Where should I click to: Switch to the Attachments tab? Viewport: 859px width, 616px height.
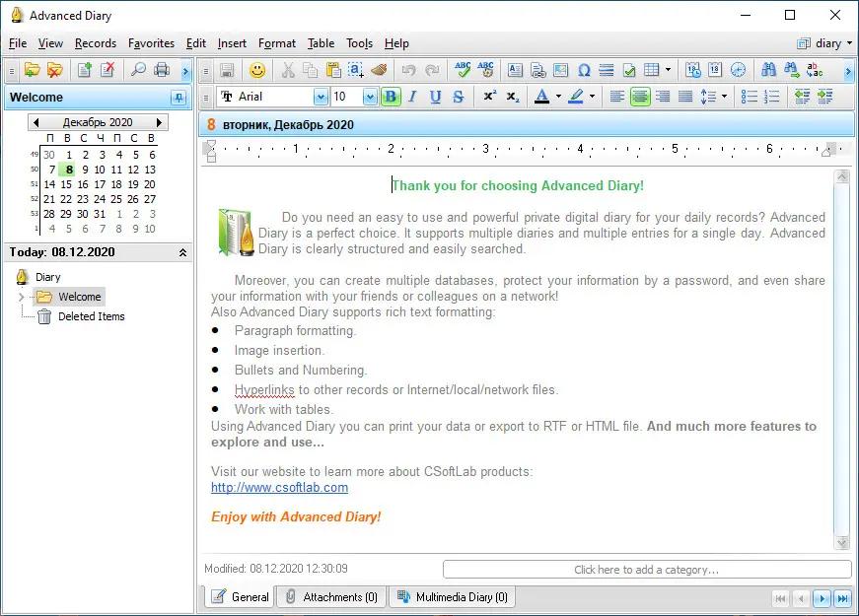click(x=330, y=597)
